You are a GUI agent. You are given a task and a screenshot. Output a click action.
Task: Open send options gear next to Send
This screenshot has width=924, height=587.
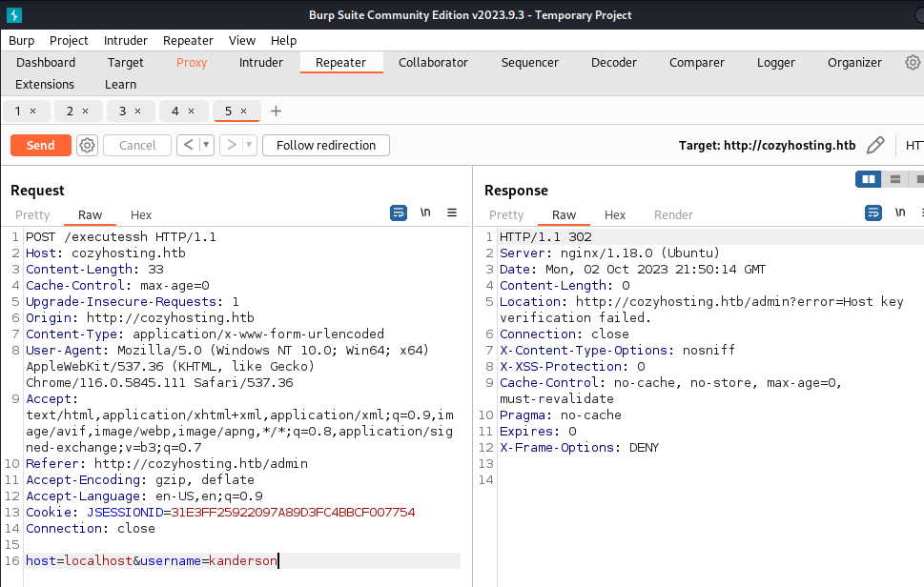87,146
